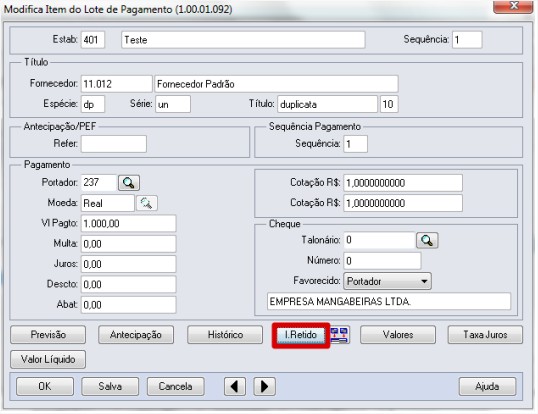Open the I.Retido button

[301, 334]
